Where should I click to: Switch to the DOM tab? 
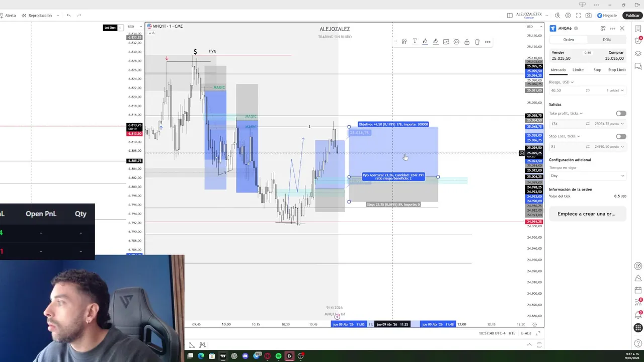tap(607, 40)
